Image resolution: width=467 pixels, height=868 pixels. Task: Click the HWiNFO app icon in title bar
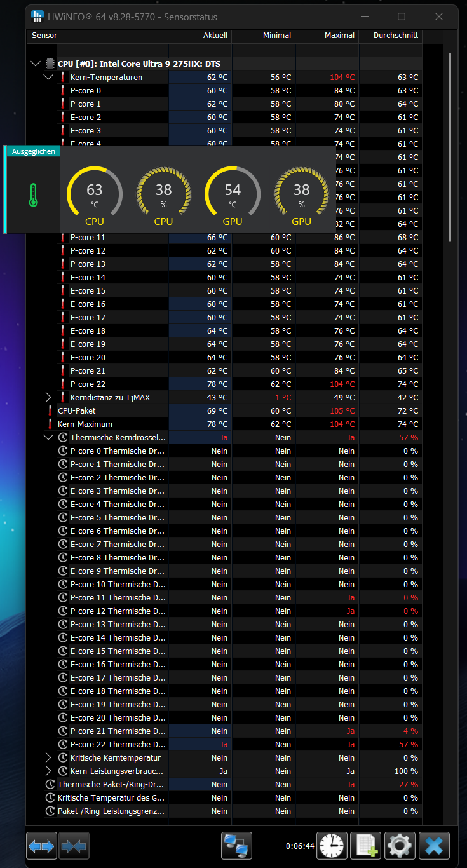38,17
